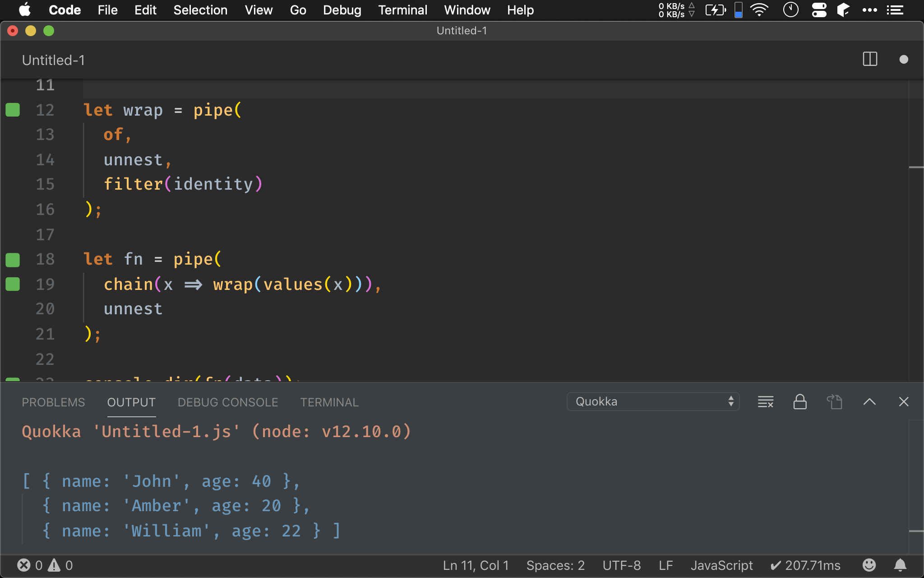Open the DEBUG CONSOLE tab

[x=228, y=402]
